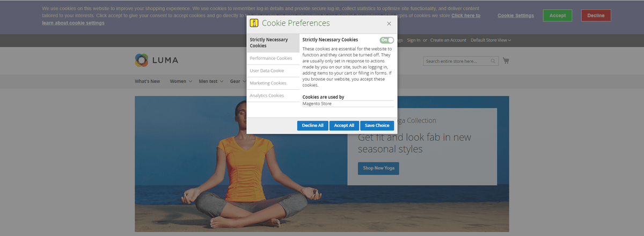Select the Performance Cookies tab
The width and height of the screenshot is (644, 236).
point(271,58)
